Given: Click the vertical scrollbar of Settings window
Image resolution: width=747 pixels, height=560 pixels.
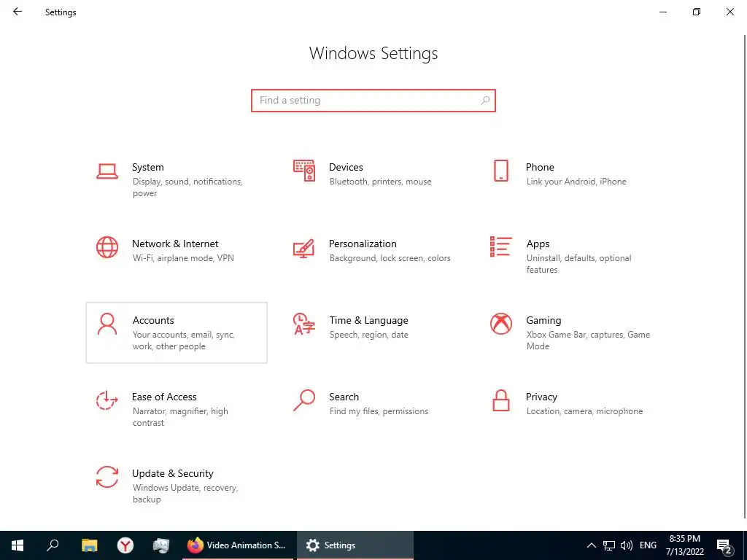Looking at the screenshot, I should (x=745, y=276).
